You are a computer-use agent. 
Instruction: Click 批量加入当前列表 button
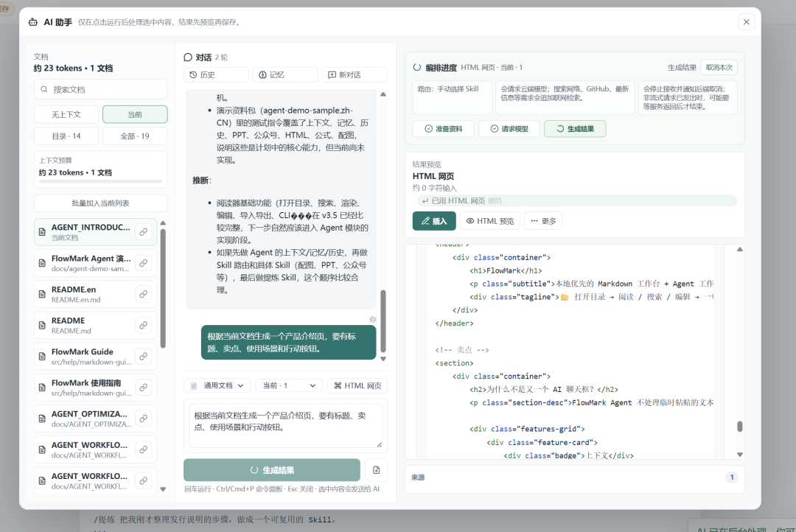click(x=100, y=203)
